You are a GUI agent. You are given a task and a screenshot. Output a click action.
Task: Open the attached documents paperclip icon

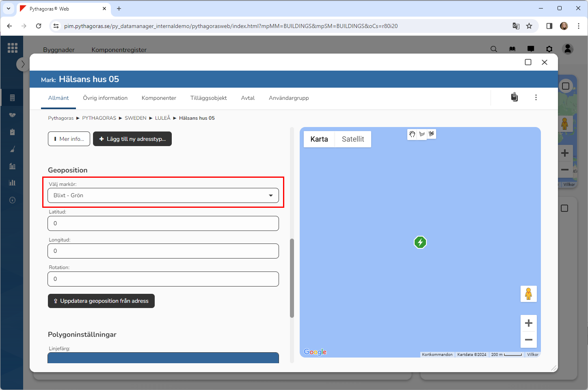tap(514, 97)
